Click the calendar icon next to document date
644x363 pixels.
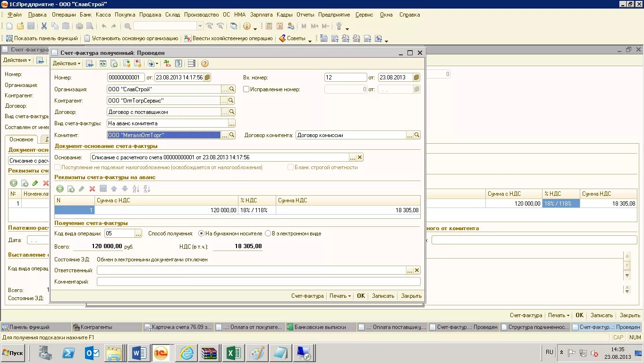click(207, 78)
